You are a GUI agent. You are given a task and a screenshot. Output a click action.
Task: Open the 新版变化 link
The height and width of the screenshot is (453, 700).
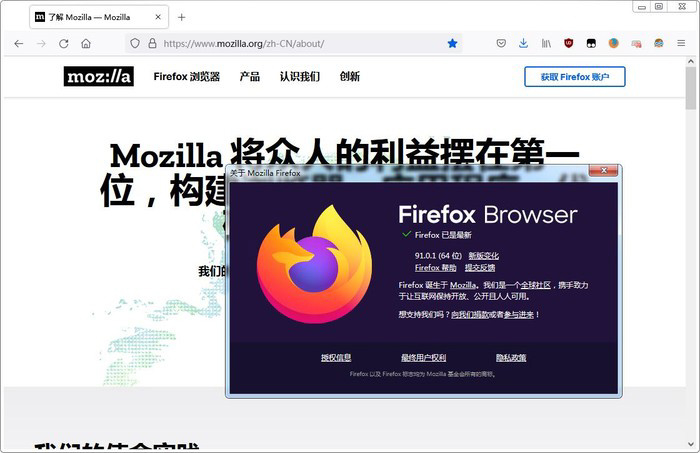coord(483,256)
